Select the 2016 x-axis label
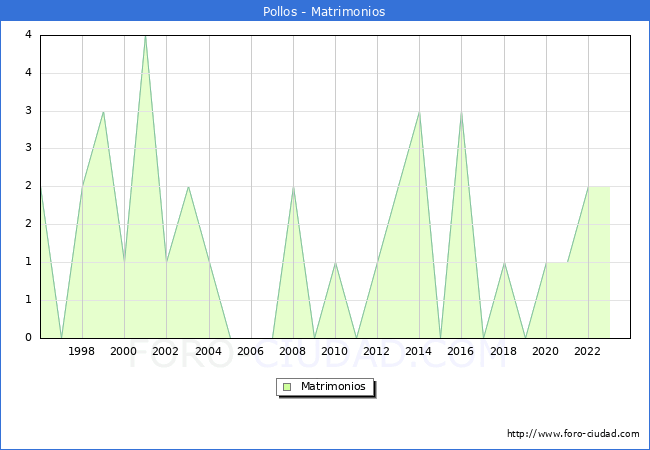650x450 pixels. 461,351
